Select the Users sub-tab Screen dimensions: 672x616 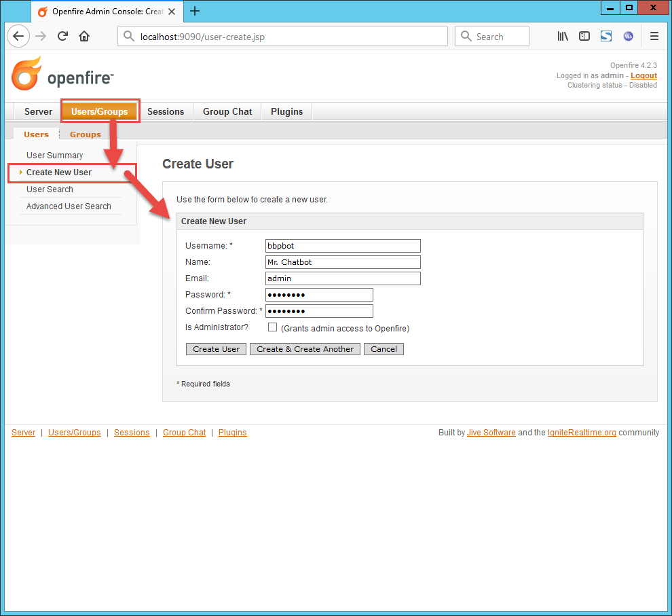coord(36,134)
